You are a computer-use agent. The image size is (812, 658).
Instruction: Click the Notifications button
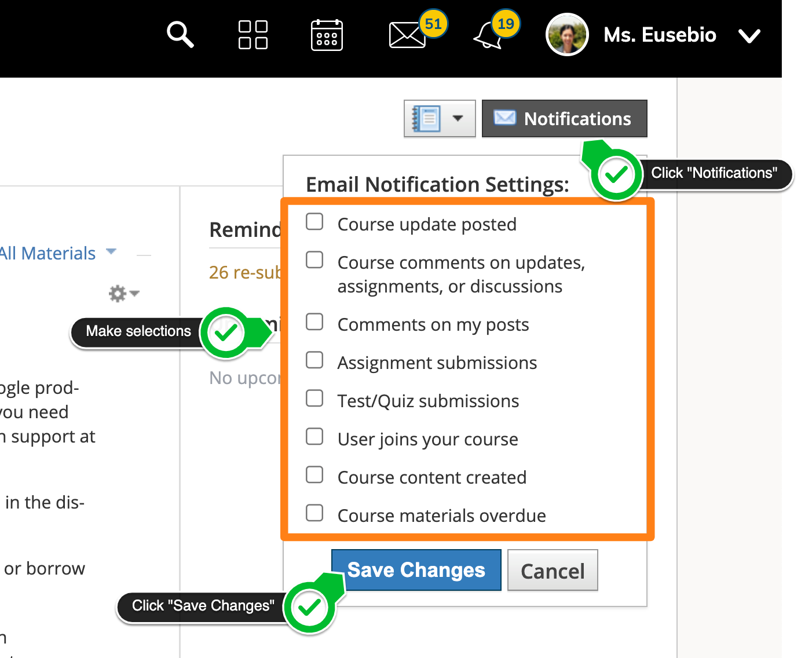tap(564, 119)
